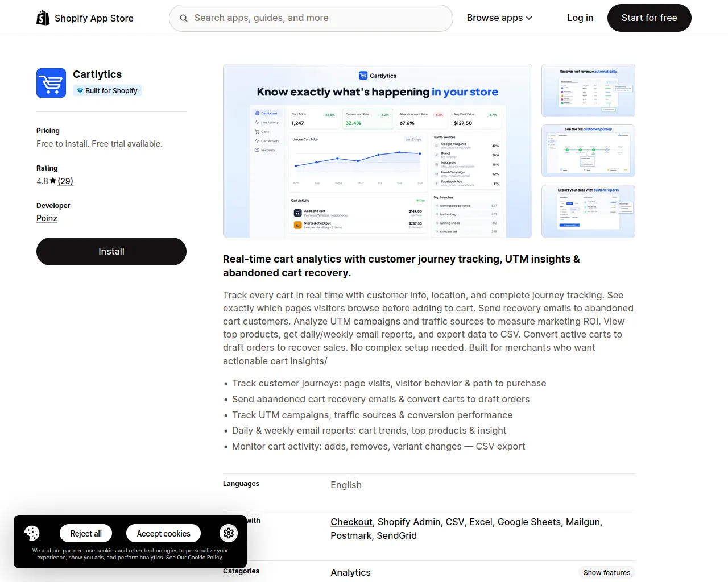Click Start for free

coord(649,18)
